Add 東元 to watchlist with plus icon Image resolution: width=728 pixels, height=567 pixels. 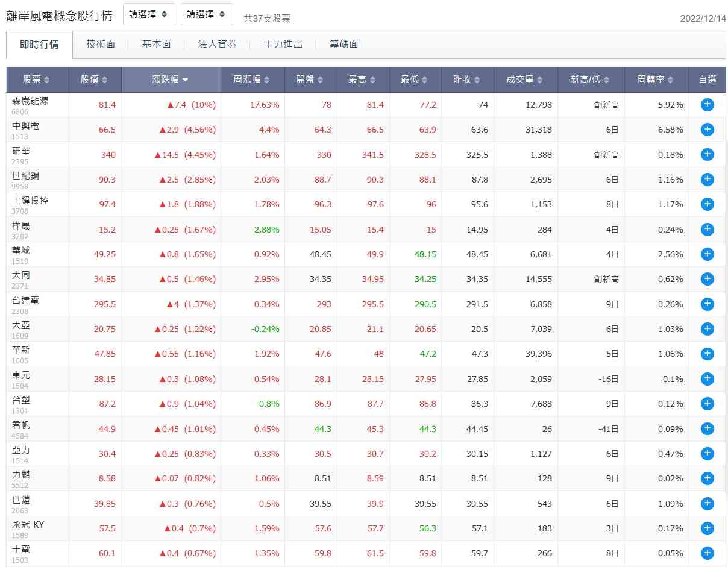[x=707, y=379]
